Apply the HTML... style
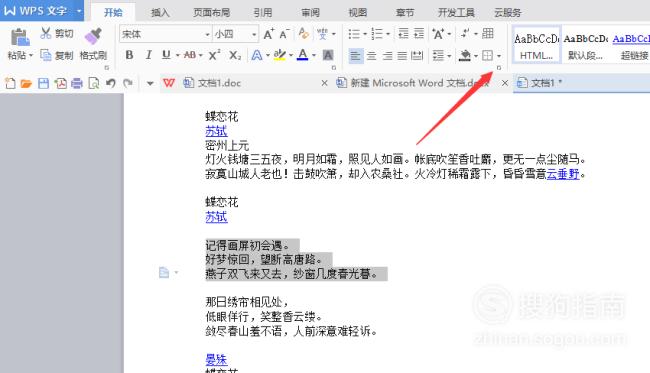This screenshot has width=650, height=373. (536, 46)
